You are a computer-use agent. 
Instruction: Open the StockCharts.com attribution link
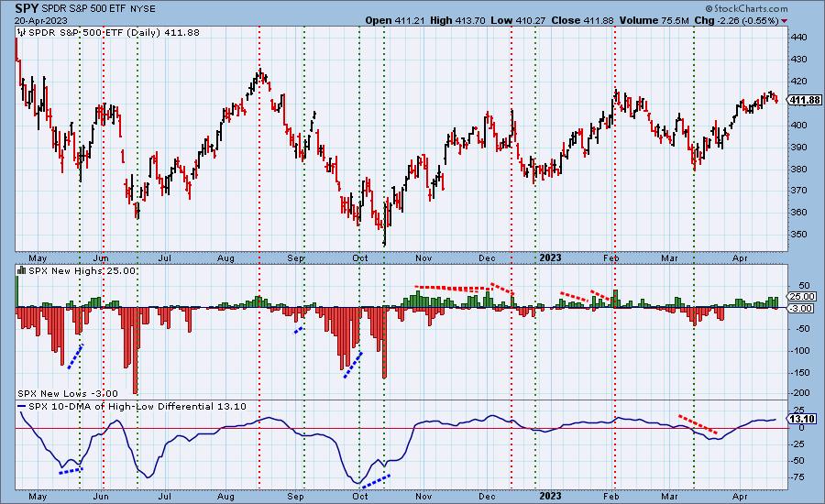coord(746,8)
